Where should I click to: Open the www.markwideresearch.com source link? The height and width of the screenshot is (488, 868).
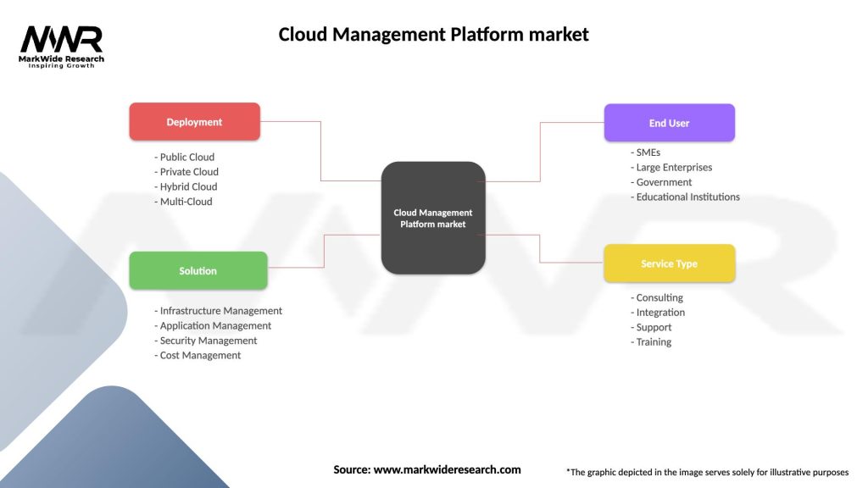[x=447, y=469]
